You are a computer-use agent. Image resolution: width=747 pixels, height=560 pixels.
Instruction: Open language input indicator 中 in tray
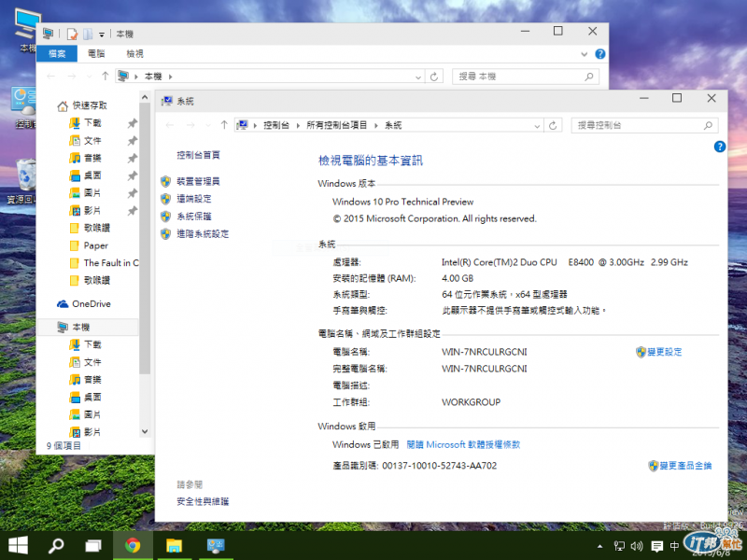(674, 546)
